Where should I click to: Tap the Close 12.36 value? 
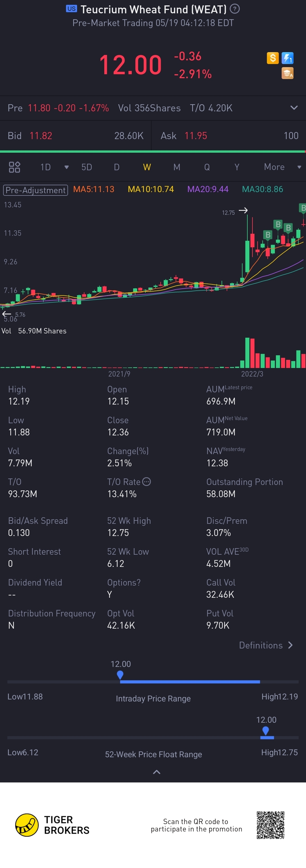point(118,432)
